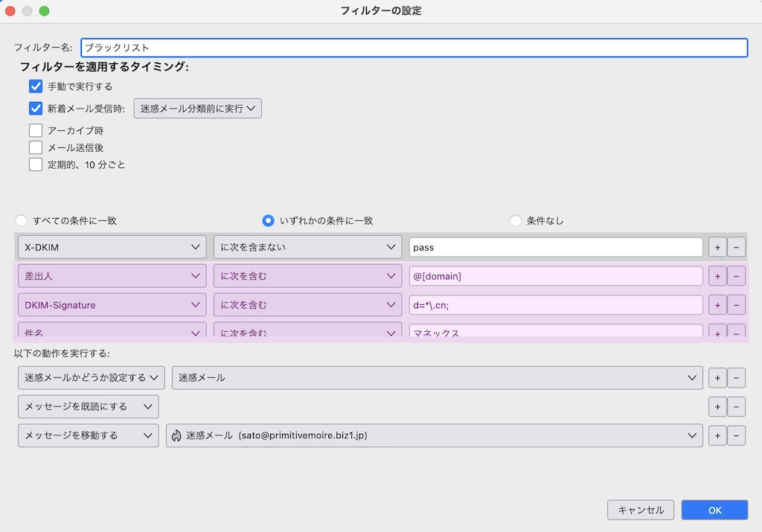Image resolution: width=762 pixels, height=532 pixels.
Task: Open X-DKIM header field dropdown
Action: coord(112,247)
